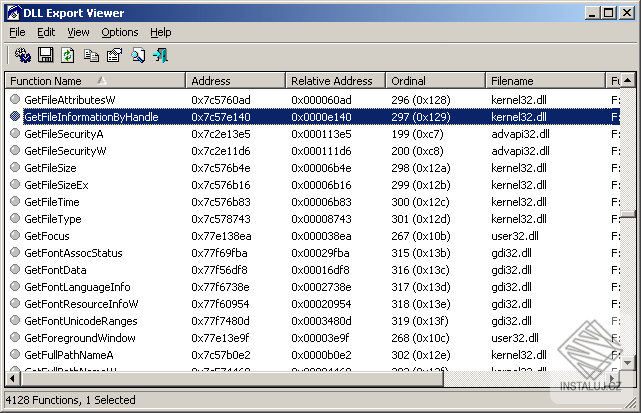Click the Save floppy disk icon
641x413 pixels.
pyautogui.click(x=45, y=55)
